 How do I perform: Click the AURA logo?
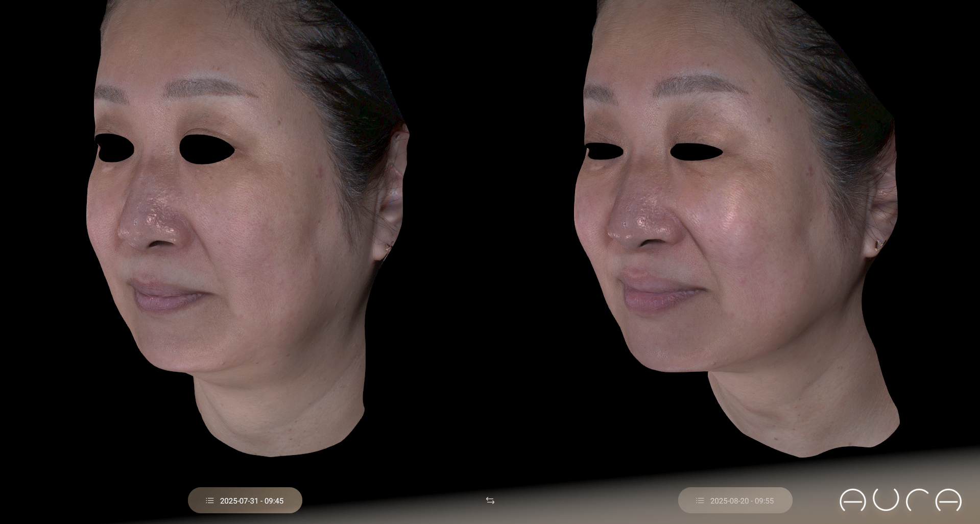[x=900, y=500]
